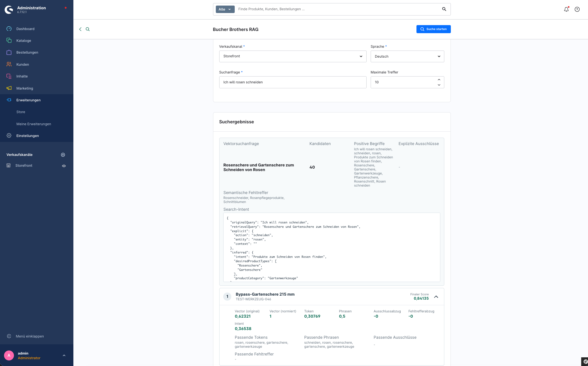Click the Vector (original) value 0,62321
The image size is (588, 366).
point(243,316)
